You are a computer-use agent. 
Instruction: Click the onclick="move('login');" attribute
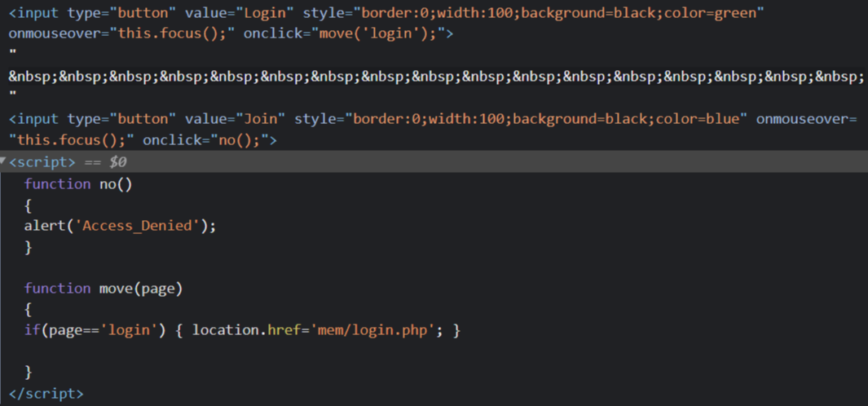pos(342,33)
